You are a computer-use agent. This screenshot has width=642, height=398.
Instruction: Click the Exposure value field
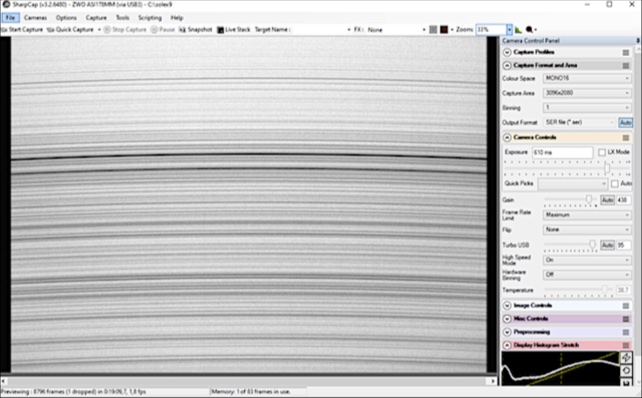[x=562, y=152]
